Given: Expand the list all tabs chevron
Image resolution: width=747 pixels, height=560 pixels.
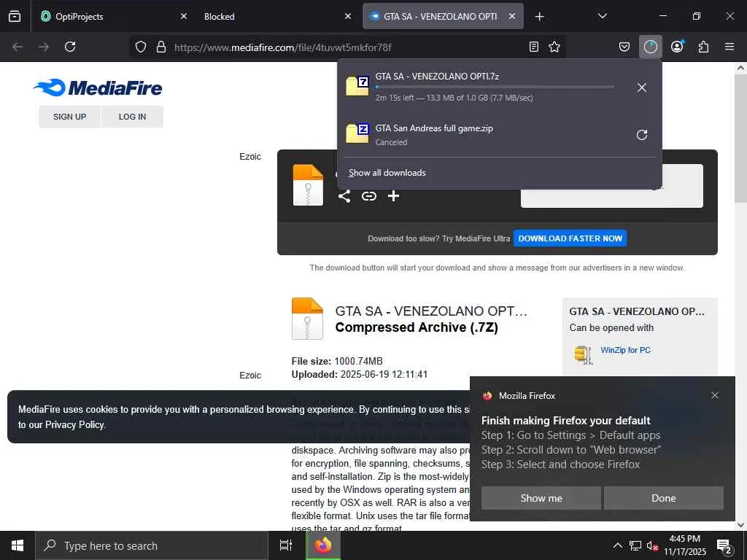Looking at the screenshot, I should [x=602, y=16].
